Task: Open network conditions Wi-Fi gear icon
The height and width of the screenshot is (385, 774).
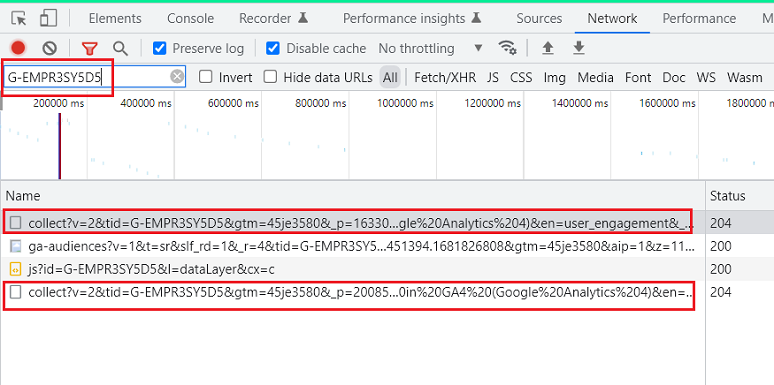Action: [507, 48]
